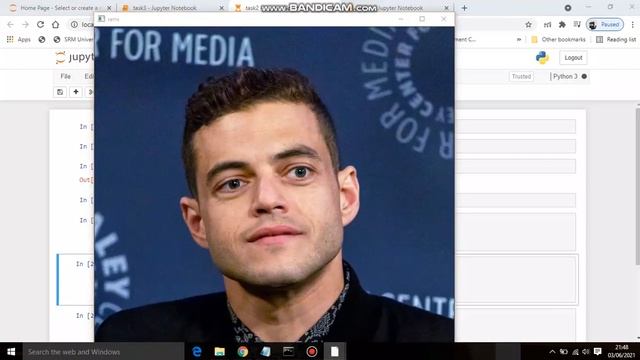Save the Jupyter notebook with the floppy icon
The width and height of the screenshot is (640, 360).
60,92
